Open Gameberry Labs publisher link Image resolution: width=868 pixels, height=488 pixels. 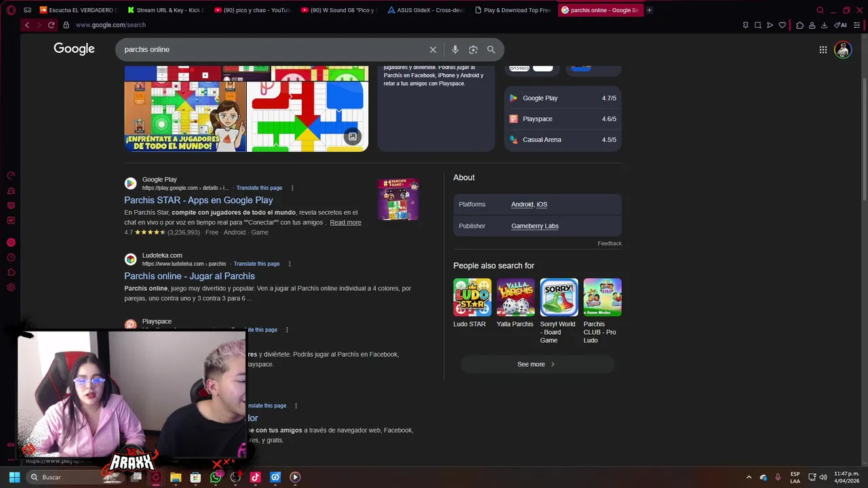pos(535,226)
